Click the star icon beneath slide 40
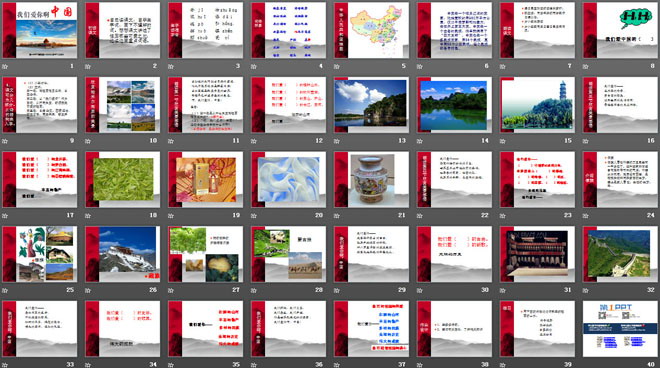 (585, 364)
